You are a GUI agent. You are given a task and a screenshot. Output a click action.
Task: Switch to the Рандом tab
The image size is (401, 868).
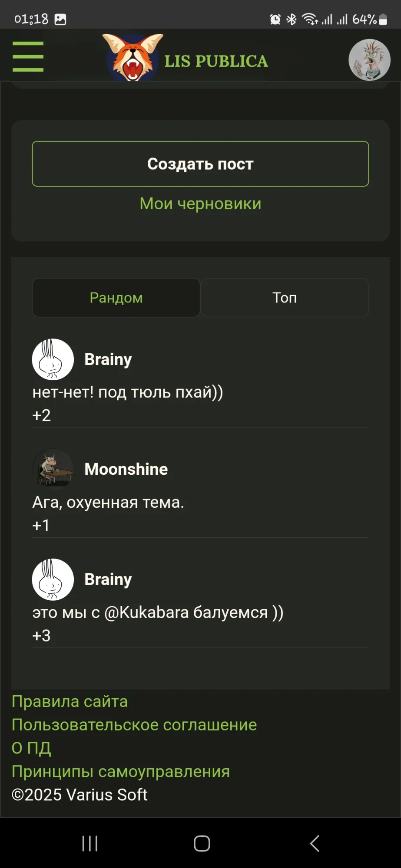116,298
